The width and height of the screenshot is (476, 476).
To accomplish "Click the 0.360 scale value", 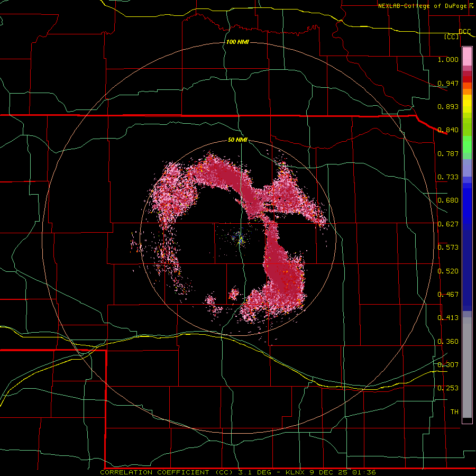I will (x=448, y=342).
